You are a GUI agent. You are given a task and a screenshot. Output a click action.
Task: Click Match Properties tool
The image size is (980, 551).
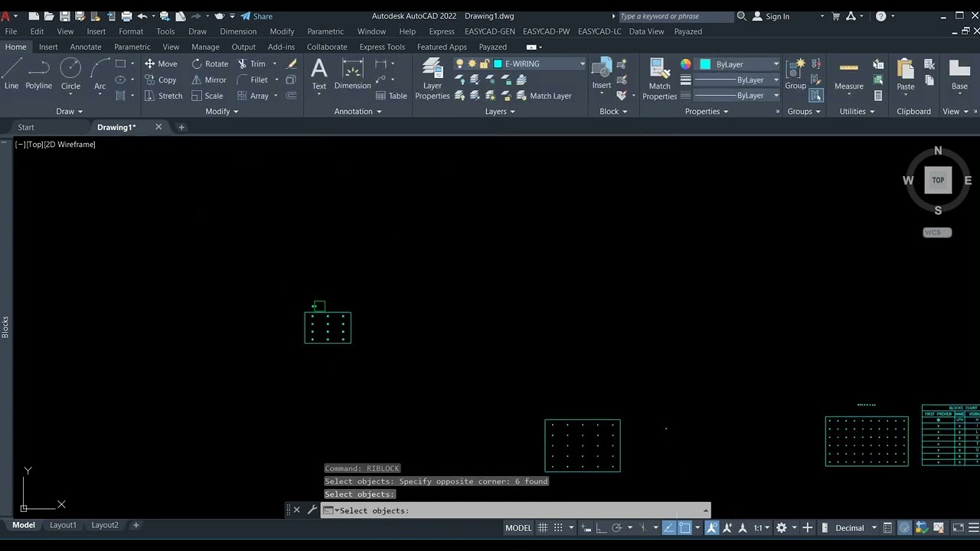[x=659, y=79]
